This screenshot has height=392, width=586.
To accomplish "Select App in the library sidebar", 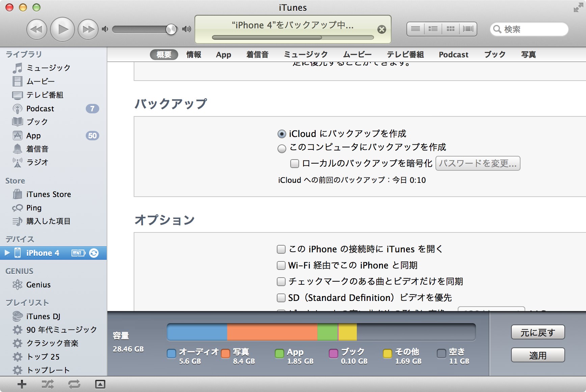I will [x=53, y=136].
